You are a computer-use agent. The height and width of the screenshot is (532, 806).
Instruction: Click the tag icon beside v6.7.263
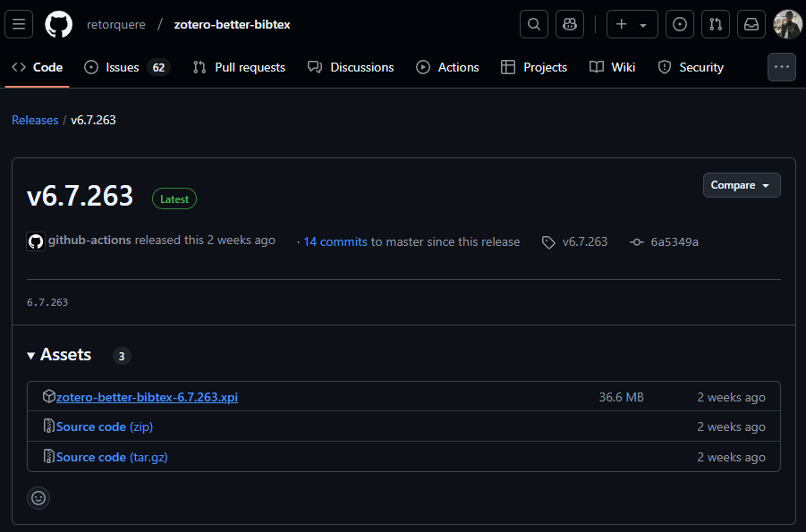click(x=548, y=242)
